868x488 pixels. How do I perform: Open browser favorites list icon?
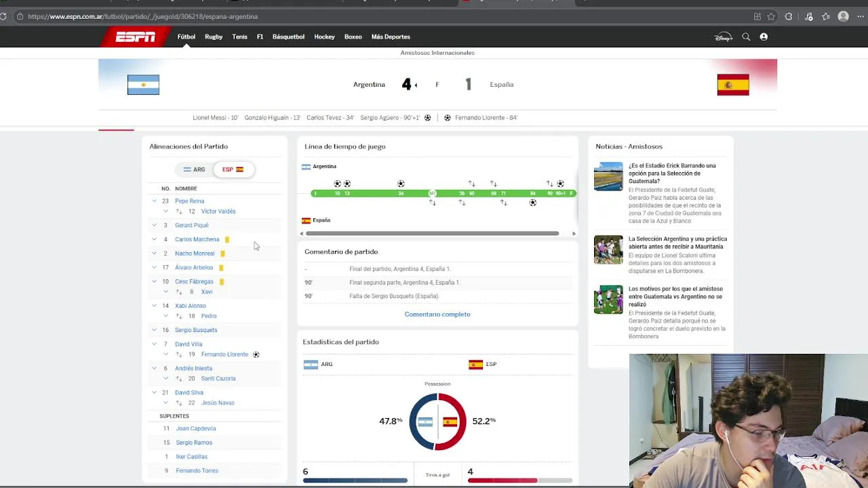(x=826, y=16)
